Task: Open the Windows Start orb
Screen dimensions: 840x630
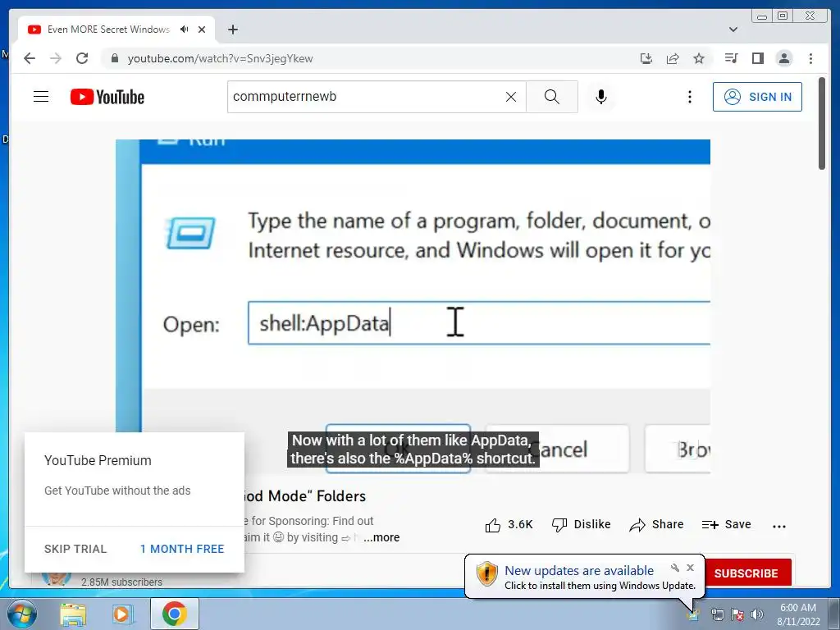Action: pos(22,614)
